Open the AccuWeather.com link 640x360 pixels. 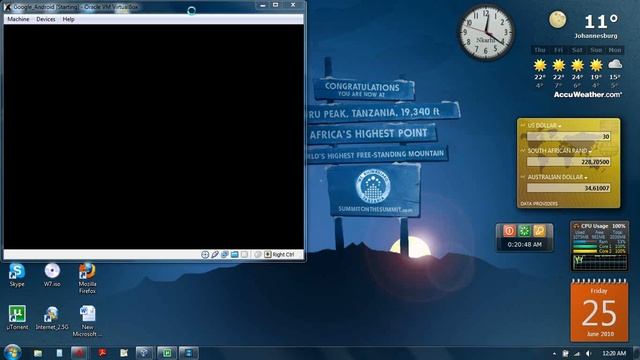[x=588, y=95]
